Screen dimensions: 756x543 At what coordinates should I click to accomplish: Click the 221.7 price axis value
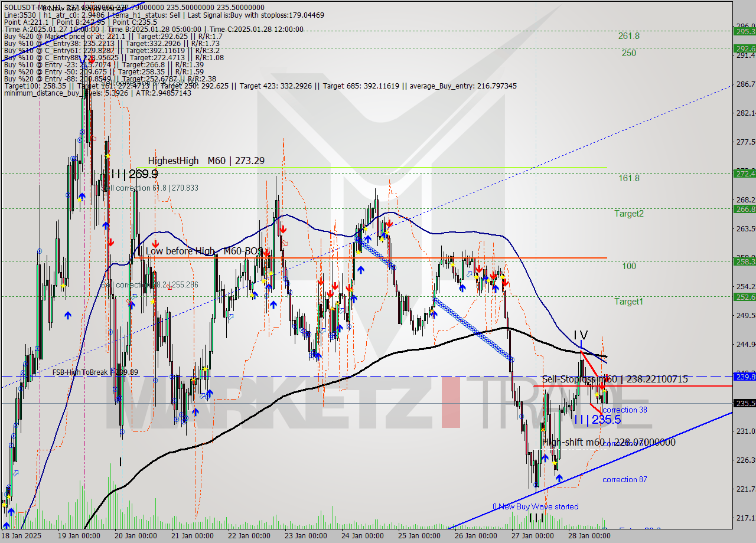(747, 489)
